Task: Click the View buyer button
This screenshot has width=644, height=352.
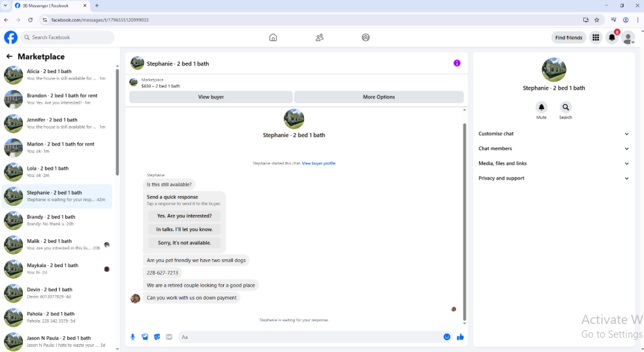Action: pyautogui.click(x=211, y=97)
